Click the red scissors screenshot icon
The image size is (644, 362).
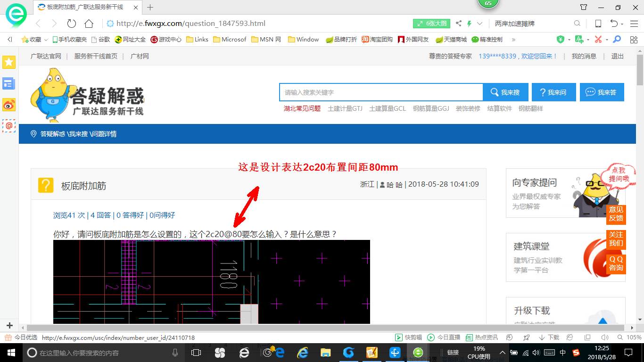598,40
